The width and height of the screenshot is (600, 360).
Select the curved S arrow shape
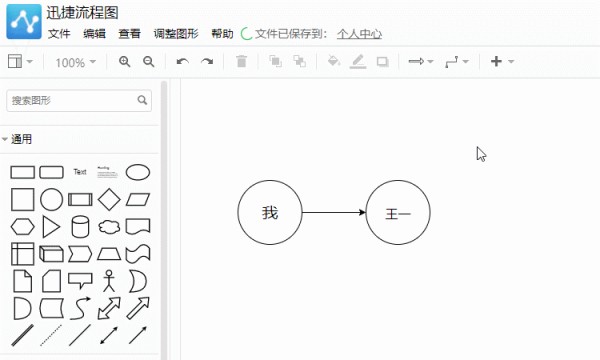[x=80, y=308]
